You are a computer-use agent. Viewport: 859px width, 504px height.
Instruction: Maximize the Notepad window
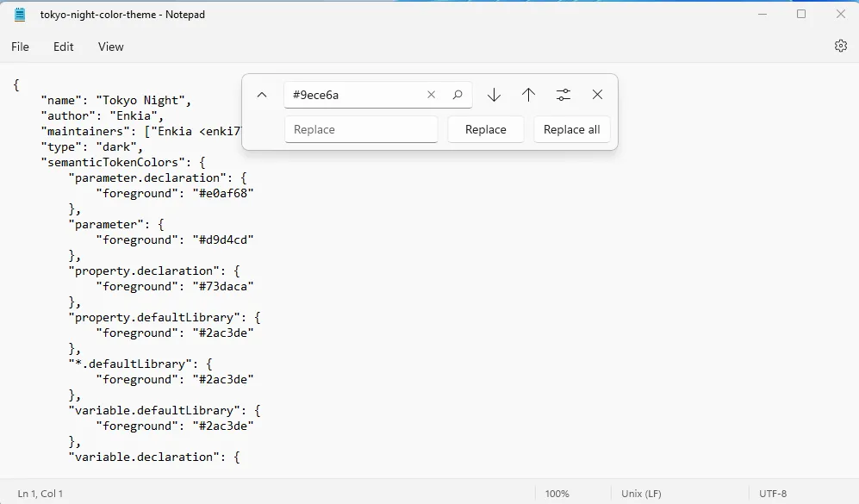[801, 15]
